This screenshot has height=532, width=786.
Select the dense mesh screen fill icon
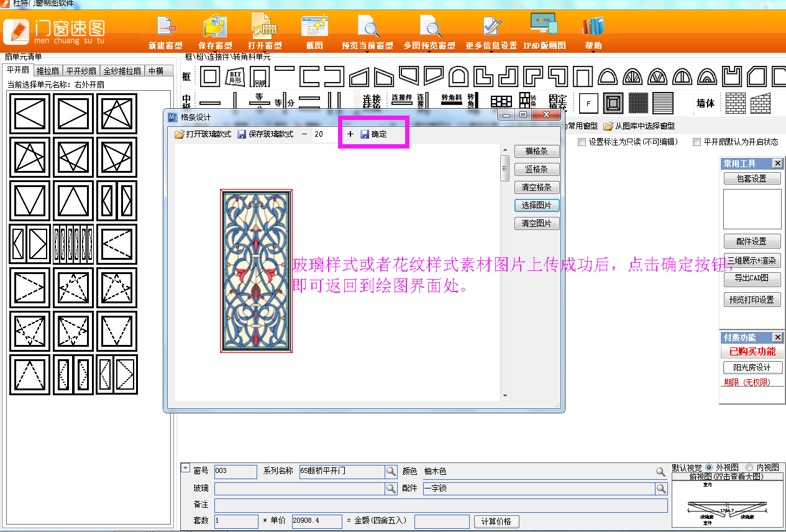coord(638,102)
